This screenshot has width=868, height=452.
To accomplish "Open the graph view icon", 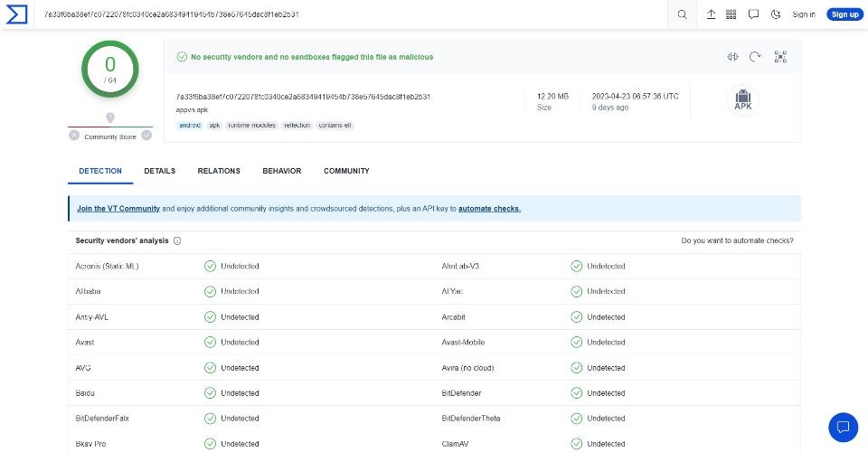I will (780, 56).
